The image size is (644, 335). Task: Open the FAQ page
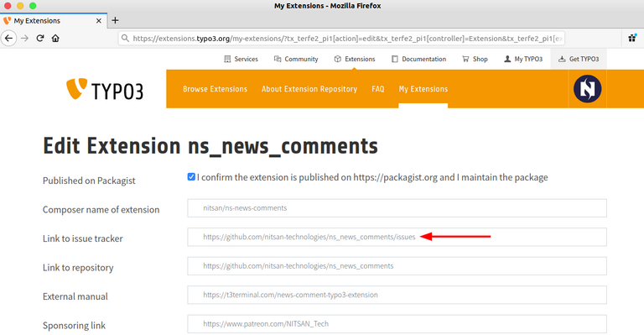(x=378, y=89)
